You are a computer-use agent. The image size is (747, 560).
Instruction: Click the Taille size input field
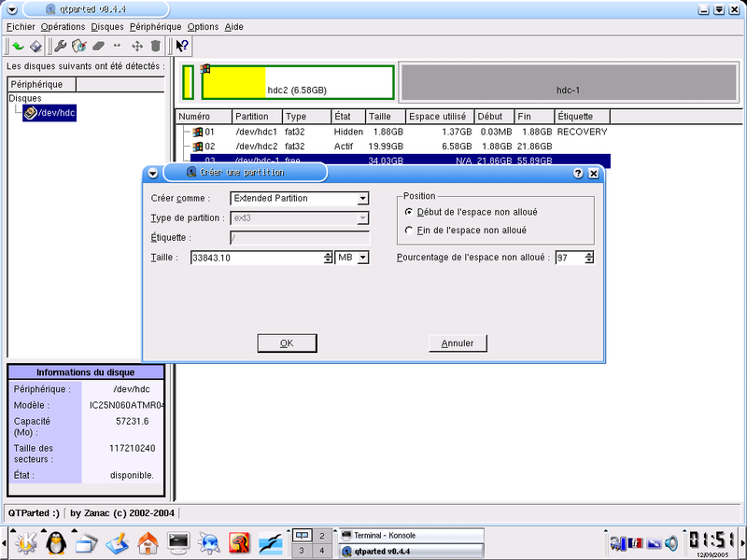click(x=258, y=258)
